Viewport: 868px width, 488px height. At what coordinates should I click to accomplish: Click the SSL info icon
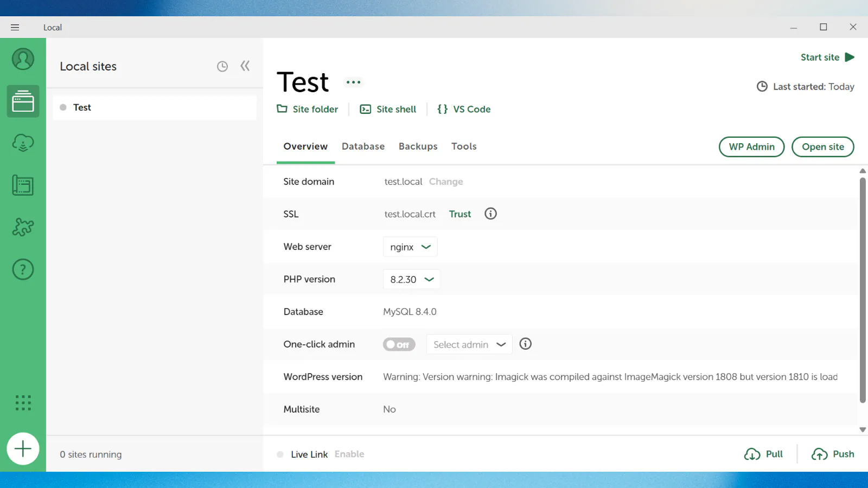pyautogui.click(x=490, y=214)
